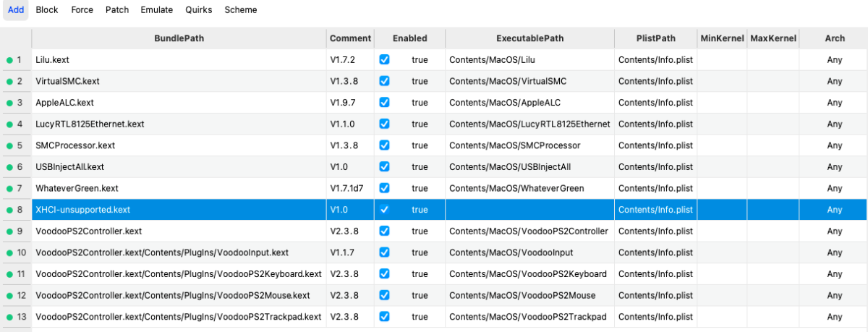This screenshot has width=868, height=332.
Task: Click the BundlePath column header
Action: [x=179, y=38]
